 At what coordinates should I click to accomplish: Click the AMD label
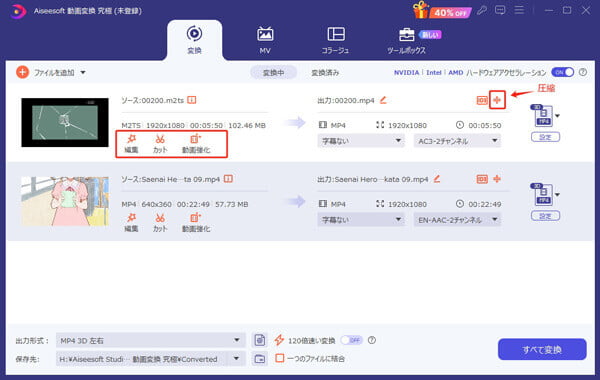click(x=455, y=72)
